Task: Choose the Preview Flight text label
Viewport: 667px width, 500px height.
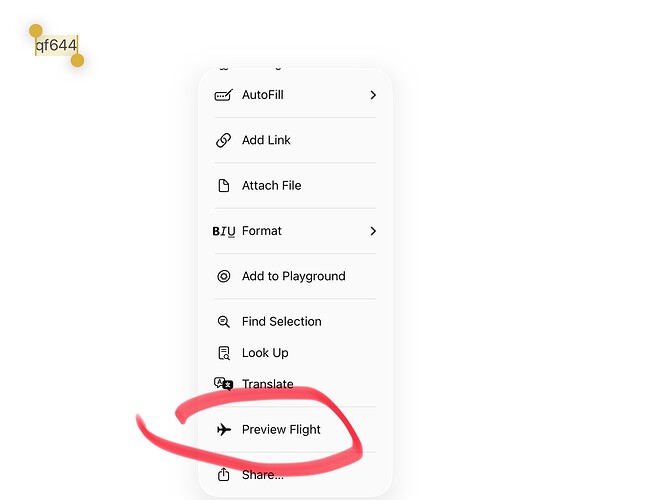Action: click(x=281, y=430)
